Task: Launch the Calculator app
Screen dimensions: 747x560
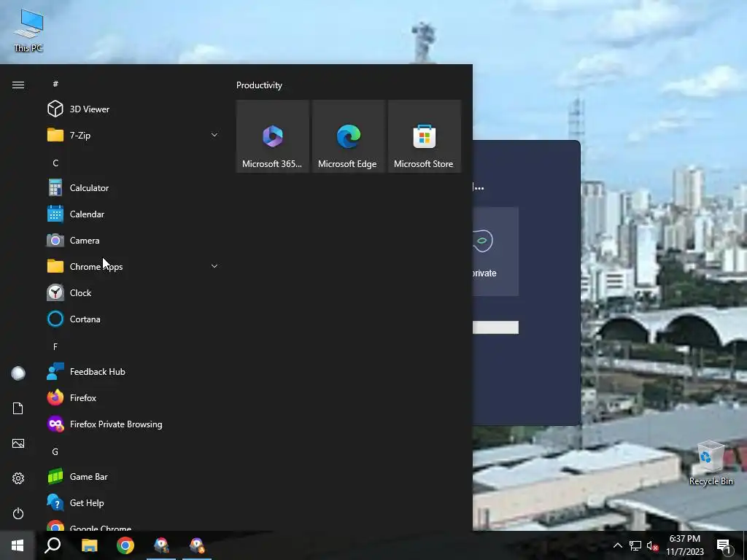Action: coord(133,187)
